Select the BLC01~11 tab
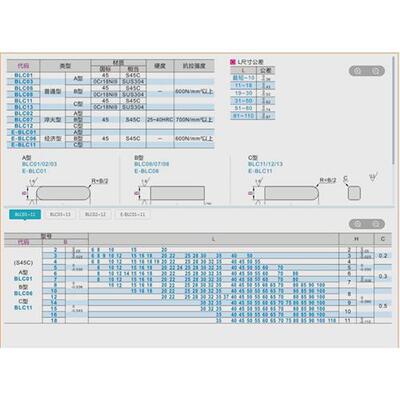 (25, 214)
